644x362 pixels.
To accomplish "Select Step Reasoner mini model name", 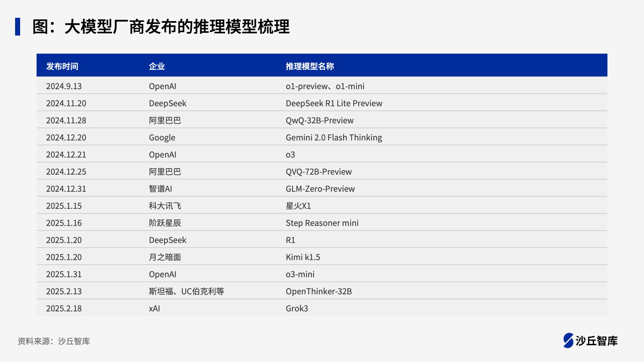I will point(322,223).
